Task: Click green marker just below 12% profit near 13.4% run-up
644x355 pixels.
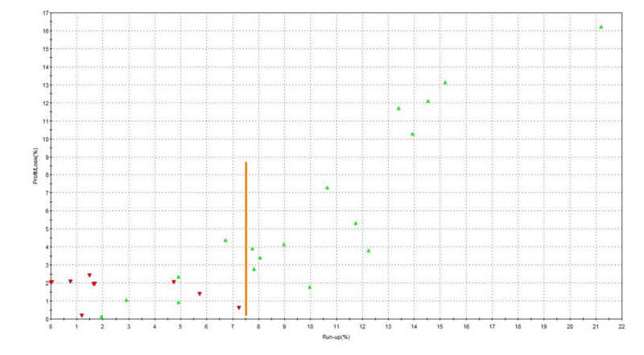Action: (x=398, y=109)
